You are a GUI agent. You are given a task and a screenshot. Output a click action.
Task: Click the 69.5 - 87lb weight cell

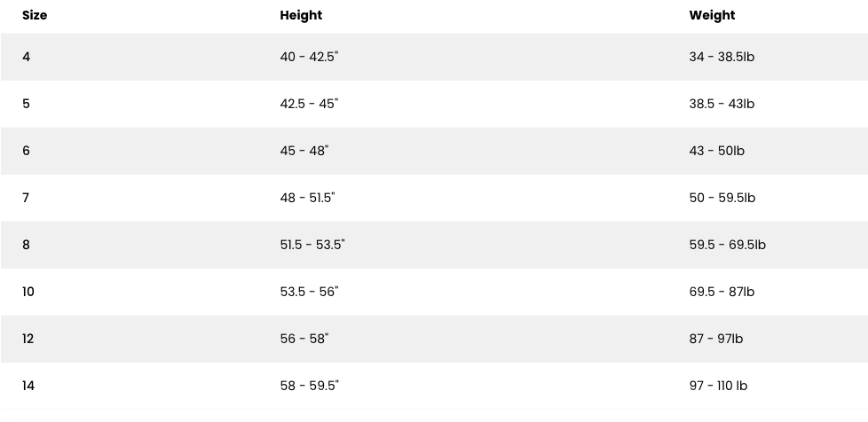click(x=722, y=292)
